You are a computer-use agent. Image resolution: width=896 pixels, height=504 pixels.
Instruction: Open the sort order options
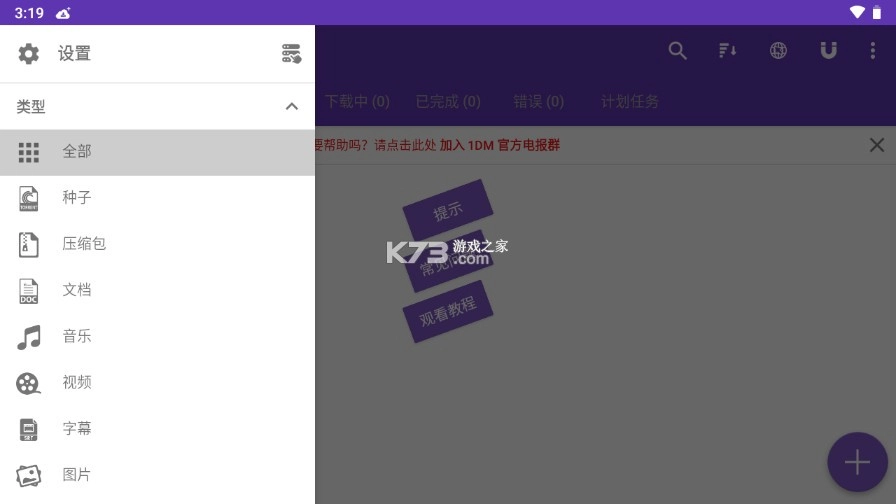click(728, 51)
